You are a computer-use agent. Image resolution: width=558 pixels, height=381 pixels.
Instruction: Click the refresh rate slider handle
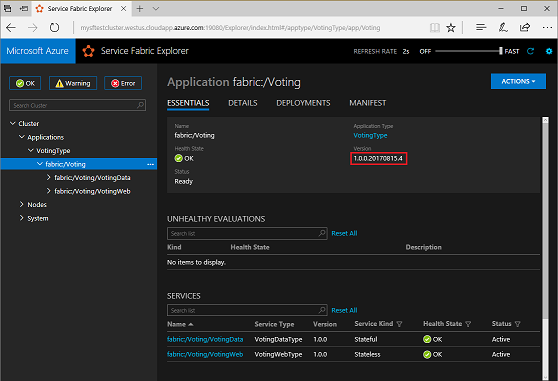pyautogui.click(x=501, y=51)
